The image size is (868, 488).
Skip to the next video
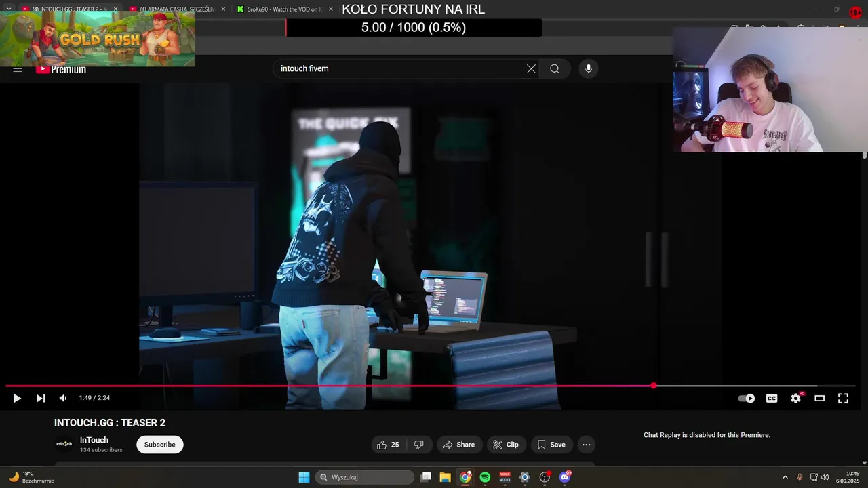click(40, 399)
